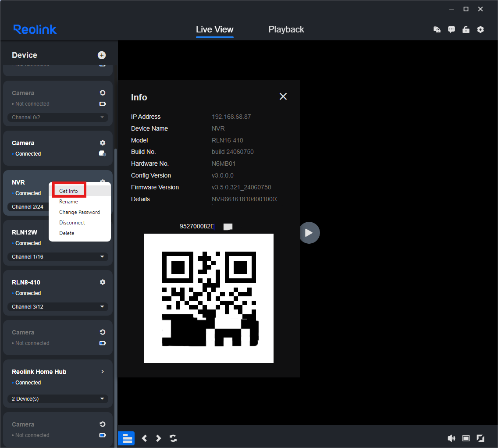Click reconnect icon on Camera card below Reolink Home Hub
The image size is (498, 448).
tap(102, 424)
